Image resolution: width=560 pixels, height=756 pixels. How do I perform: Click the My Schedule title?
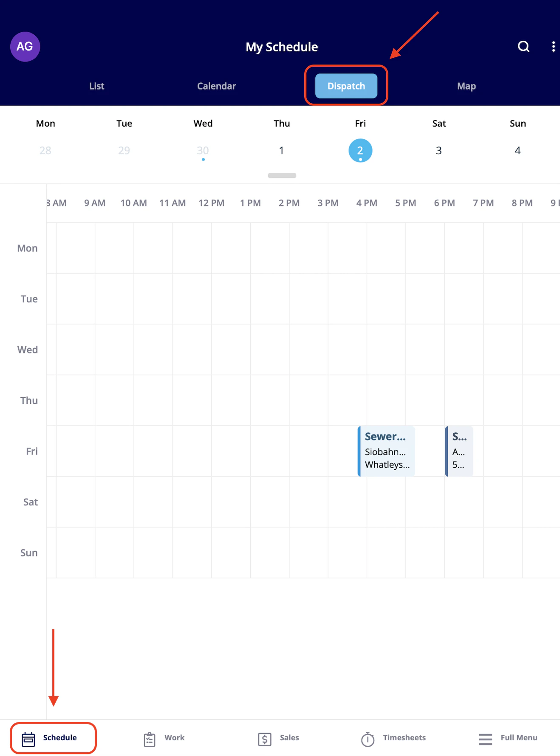(282, 47)
